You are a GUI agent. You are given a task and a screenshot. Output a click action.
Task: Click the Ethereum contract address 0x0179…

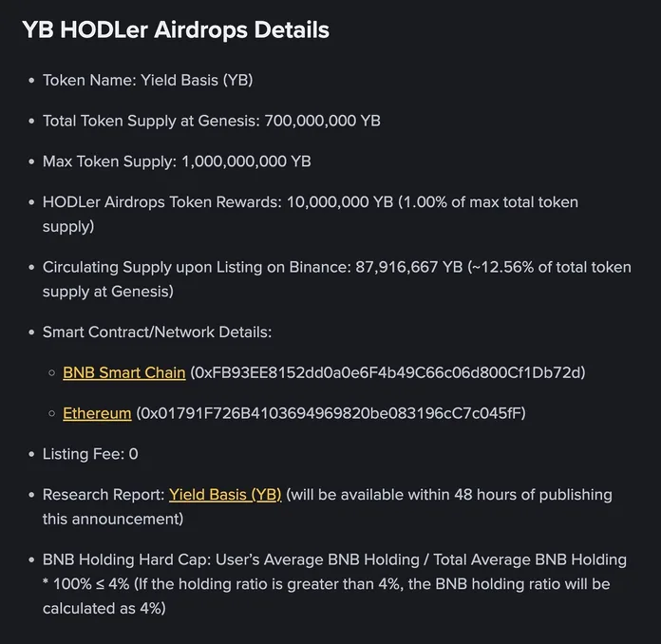pyautogui.click(x=330, y=413)
